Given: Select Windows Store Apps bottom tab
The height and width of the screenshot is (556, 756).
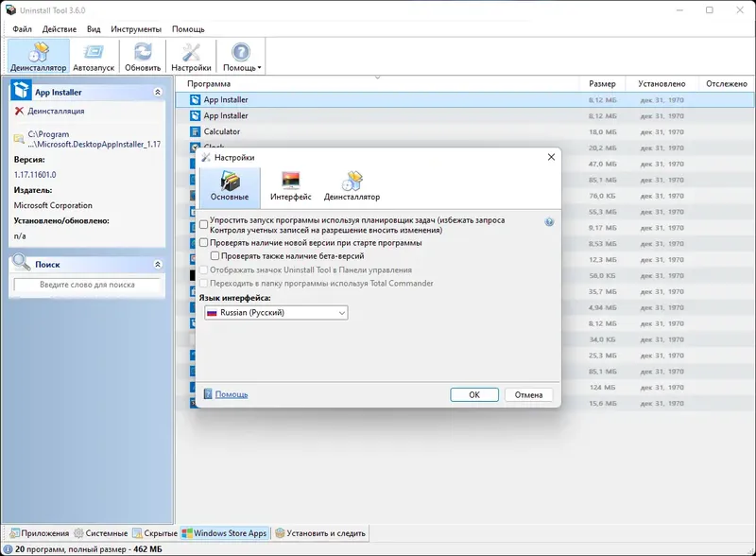Looking at the screenshot, I should pos(224,533).
